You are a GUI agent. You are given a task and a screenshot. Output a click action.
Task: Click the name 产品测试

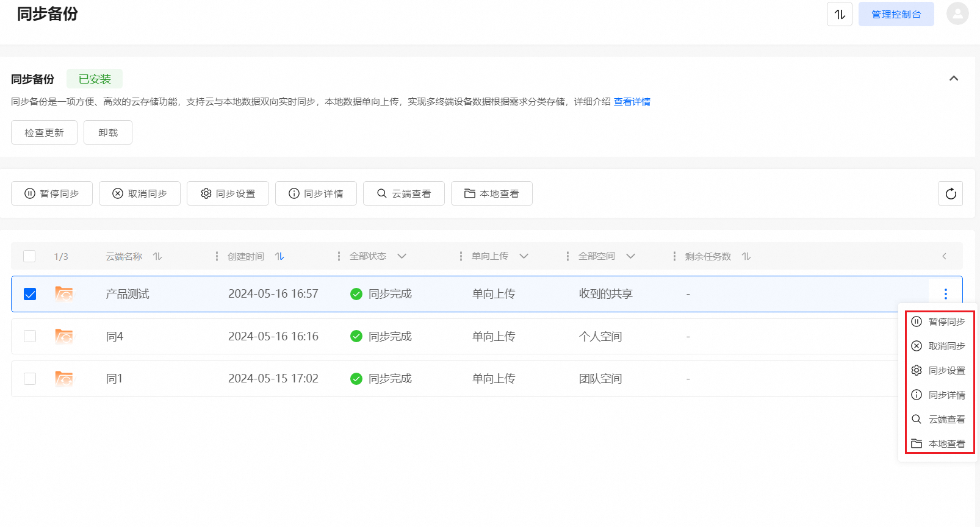pos(128,294)
